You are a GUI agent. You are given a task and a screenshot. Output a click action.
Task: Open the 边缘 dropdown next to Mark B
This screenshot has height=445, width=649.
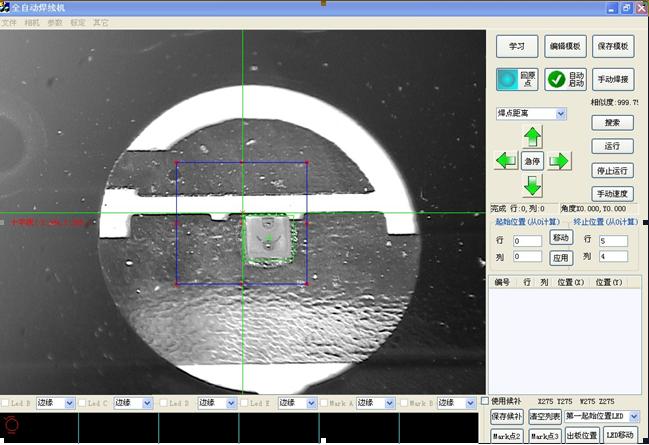469,403
